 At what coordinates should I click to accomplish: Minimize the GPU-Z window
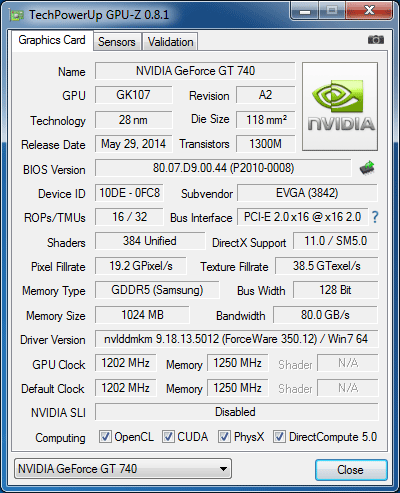tap(305, 11)
